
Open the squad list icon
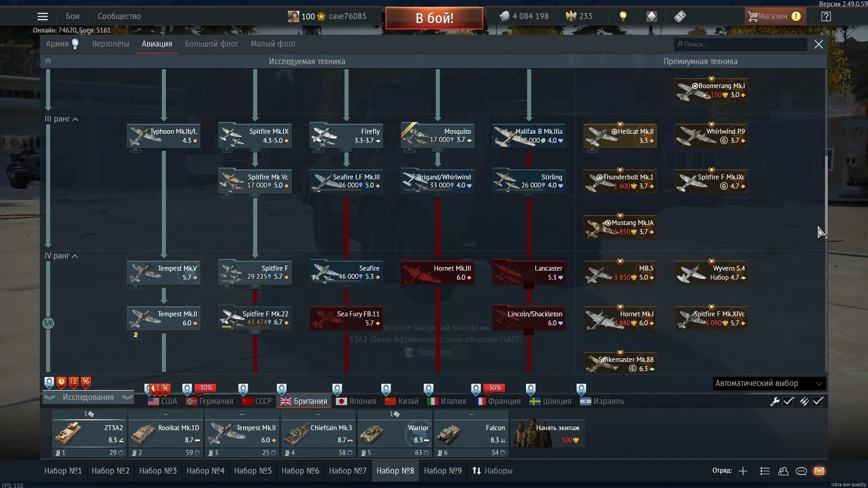(765, 471)
